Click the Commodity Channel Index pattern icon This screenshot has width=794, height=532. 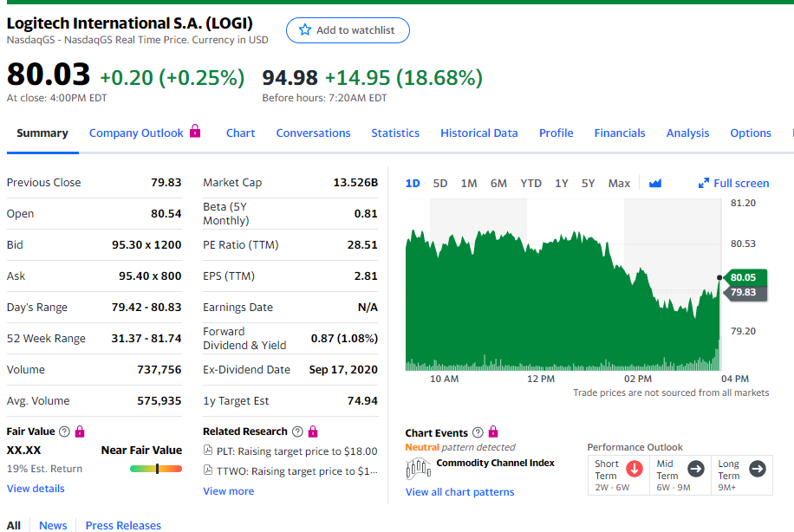pyautogui.click(x=418, y=469)
